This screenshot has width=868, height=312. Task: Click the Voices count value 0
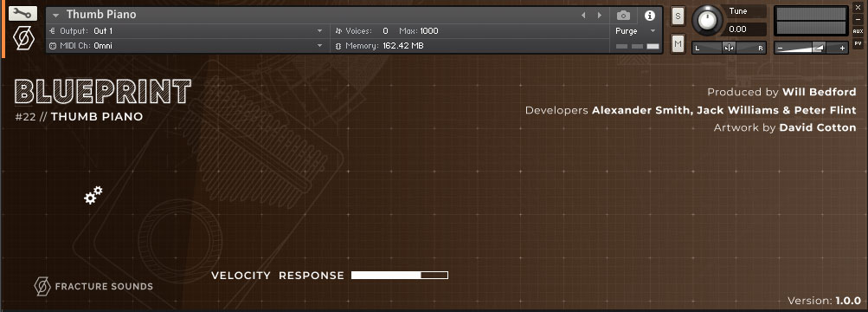[385, 31]
